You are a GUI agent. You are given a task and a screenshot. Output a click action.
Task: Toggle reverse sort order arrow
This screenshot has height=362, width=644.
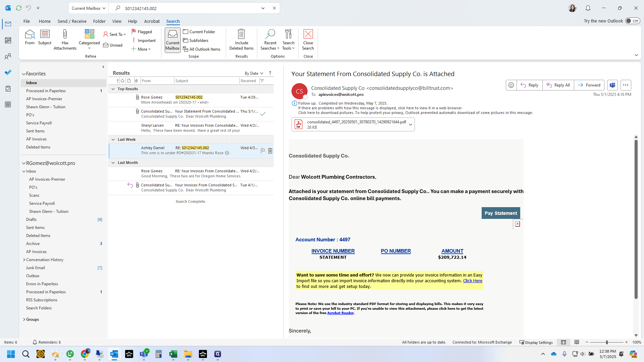click(x=270, y=73)
